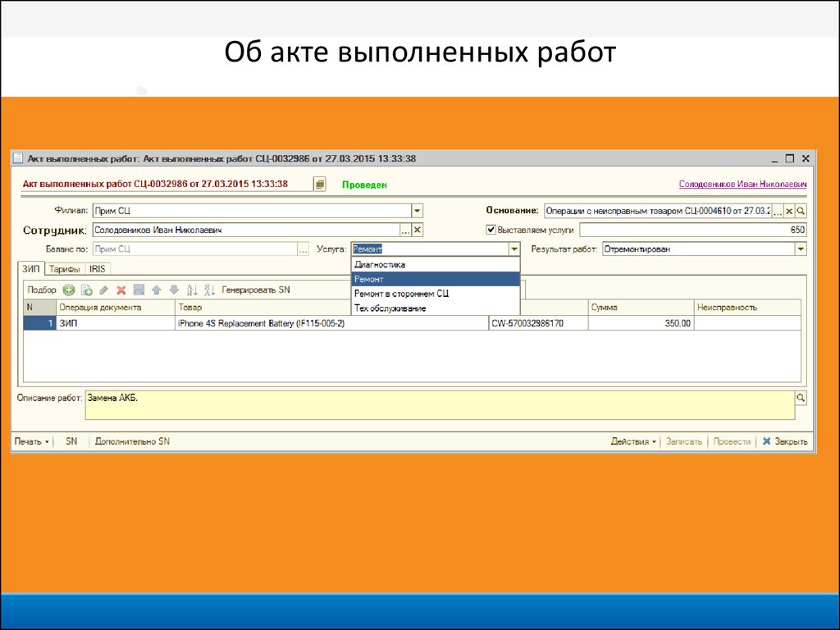Click the N column header
Screen dimensions: 840x630
coord(39,308)
